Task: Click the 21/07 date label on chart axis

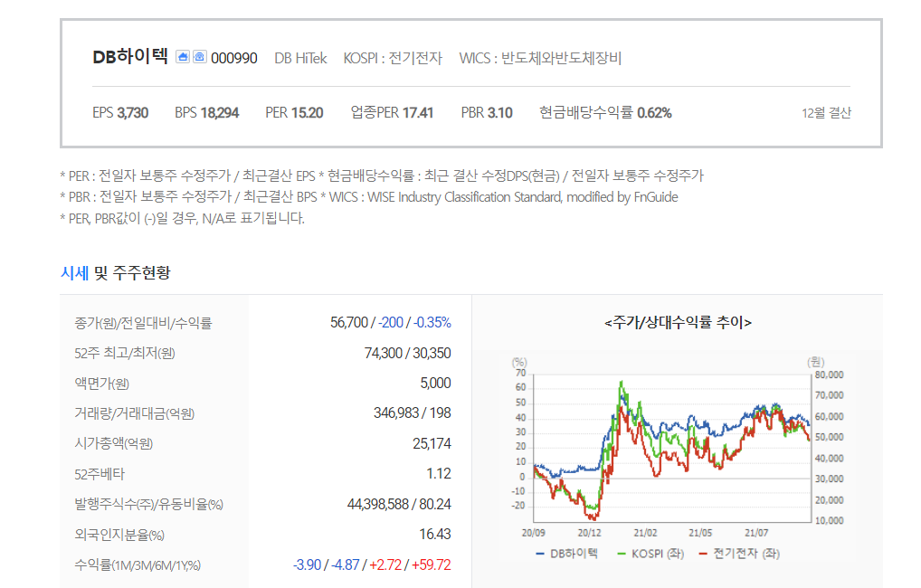Action: tap(756, 533)
